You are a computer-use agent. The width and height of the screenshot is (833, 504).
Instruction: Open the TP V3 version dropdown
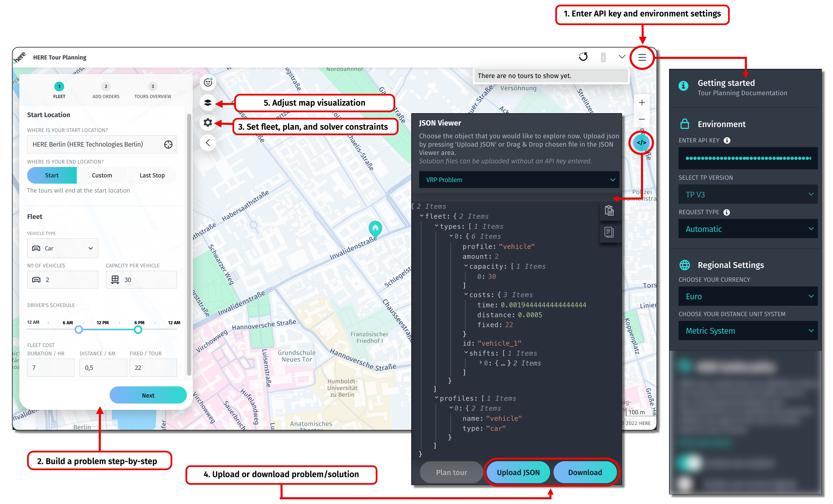[x=748, y=194]
